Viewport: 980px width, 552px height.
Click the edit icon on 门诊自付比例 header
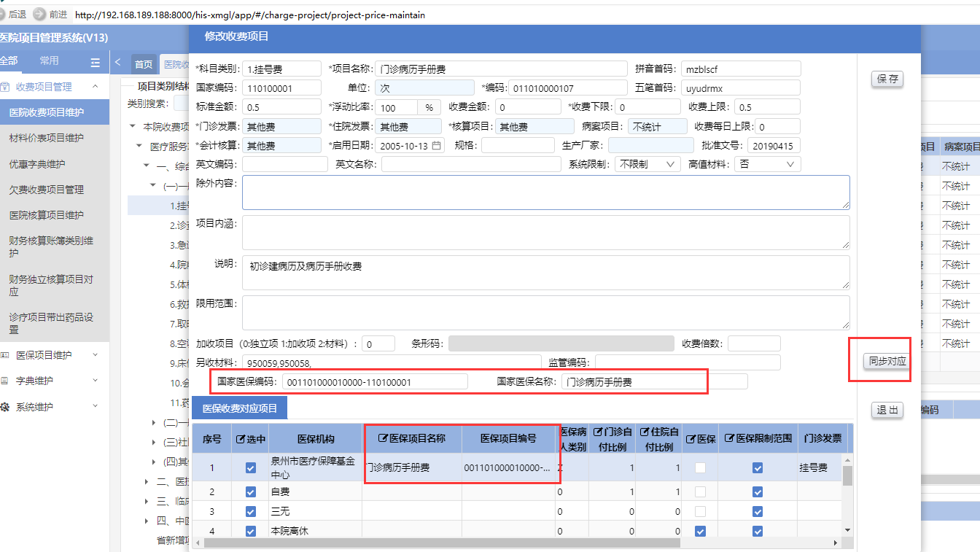(x=597, y=432)
